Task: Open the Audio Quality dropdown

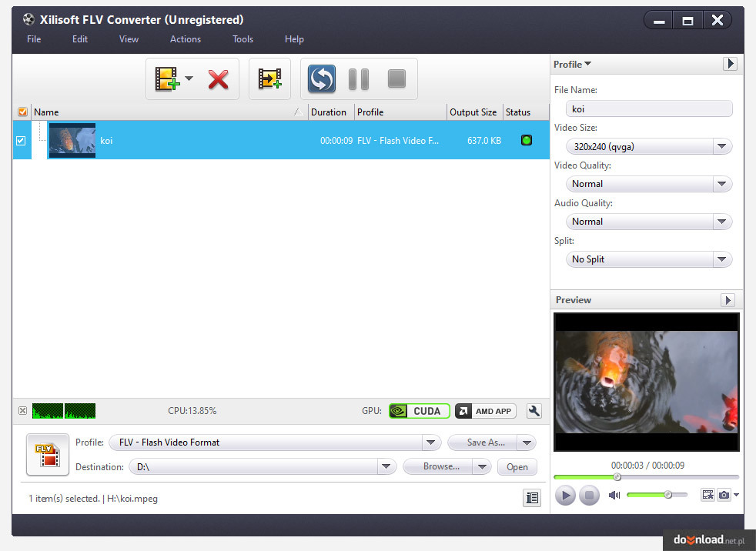Action: click(x=649, y=222)
